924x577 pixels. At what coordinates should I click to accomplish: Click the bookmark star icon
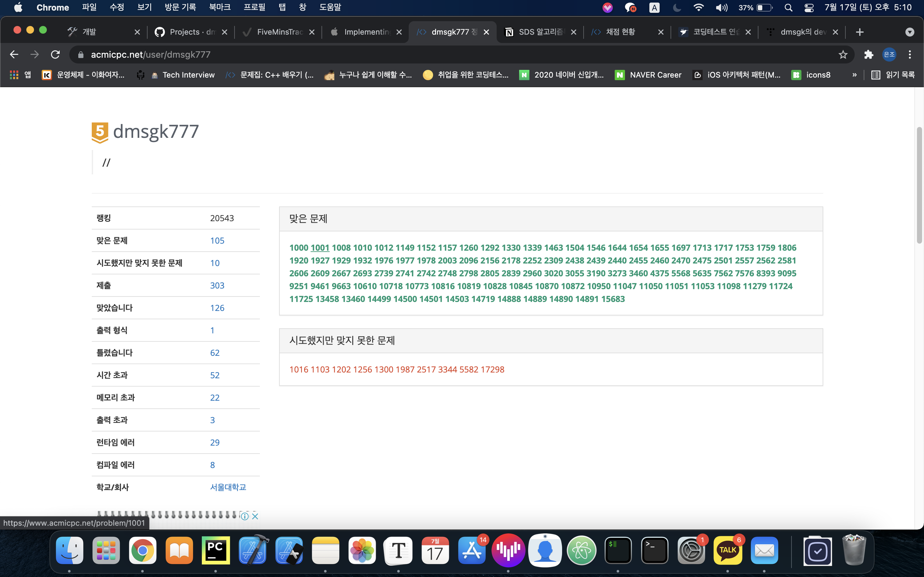[x=843, y=54]
